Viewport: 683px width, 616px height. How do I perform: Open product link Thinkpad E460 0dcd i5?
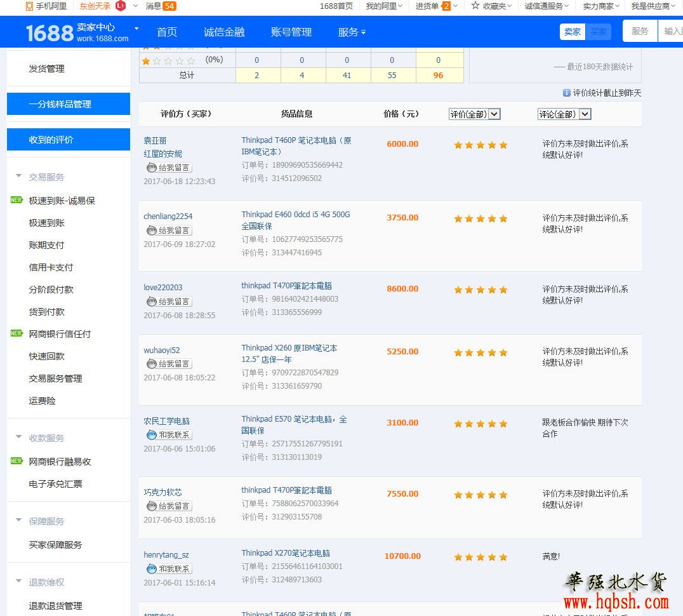coord(296,220)
